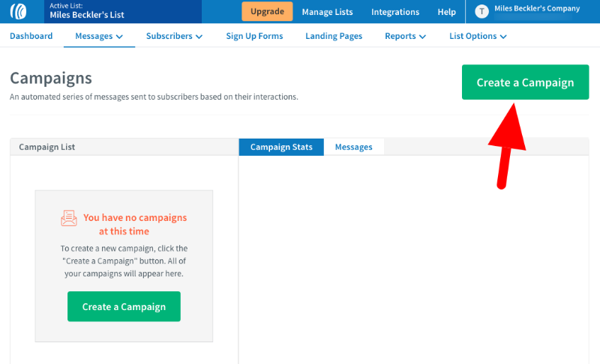
Task: Click the account avatar circle icon
Action: click(481, 11)
